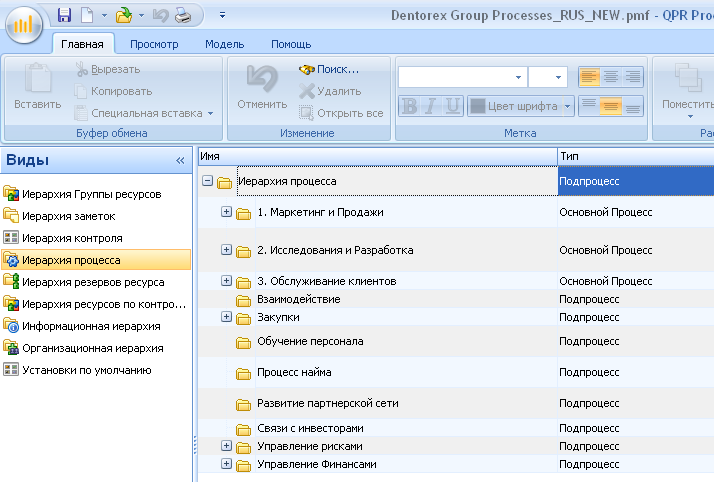The image size is (714, 482).
Task: Click folder icon of Взаимодействие row
Action: 243,300
